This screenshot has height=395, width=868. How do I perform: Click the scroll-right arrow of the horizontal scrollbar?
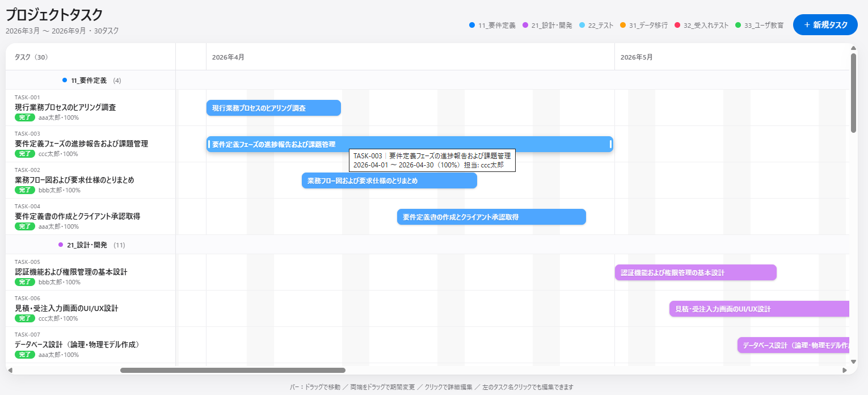845,370
